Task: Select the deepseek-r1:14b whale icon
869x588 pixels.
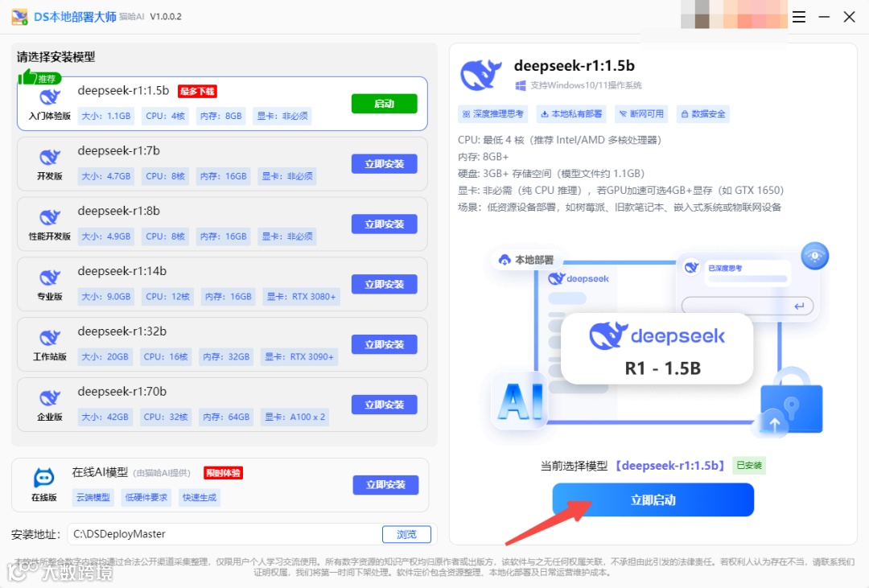Action: pyautogui.click(x=50, y=278)
